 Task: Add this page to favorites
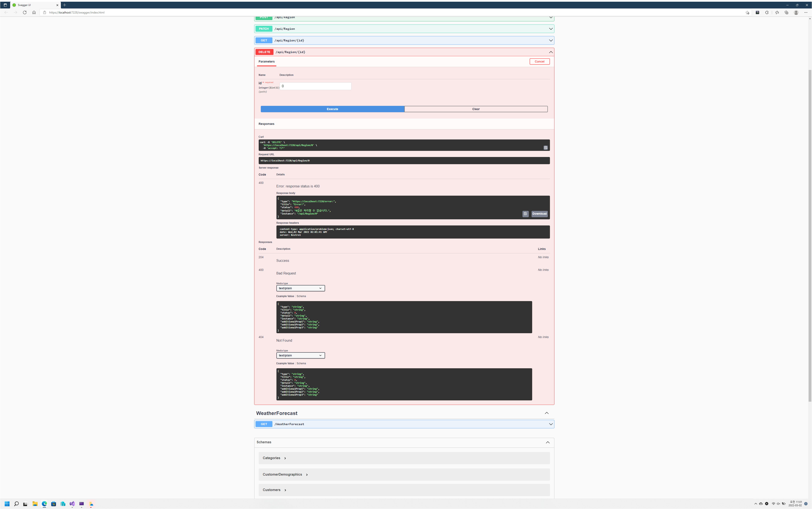point(747,12)
